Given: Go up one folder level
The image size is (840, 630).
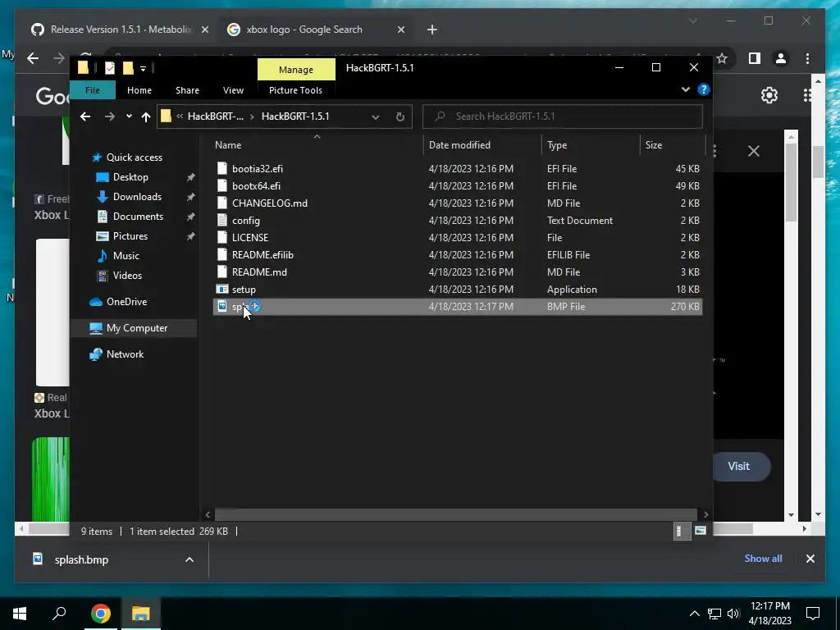Looking at the screenshot, I should (x=146, y=116).
